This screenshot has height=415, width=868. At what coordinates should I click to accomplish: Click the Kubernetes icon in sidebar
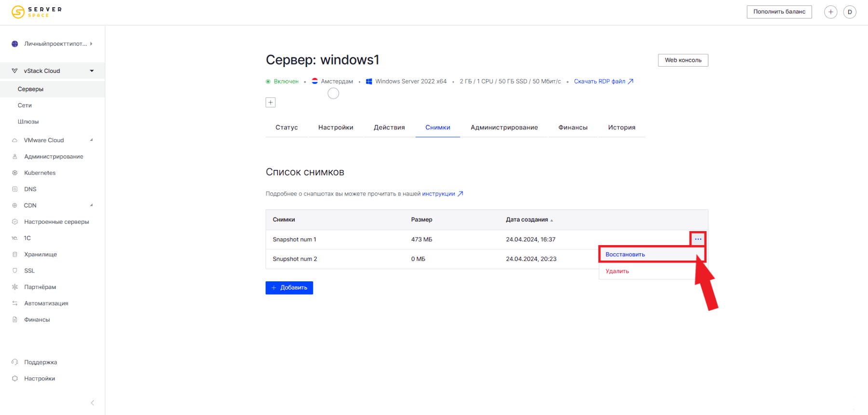(x=14, y=173)
